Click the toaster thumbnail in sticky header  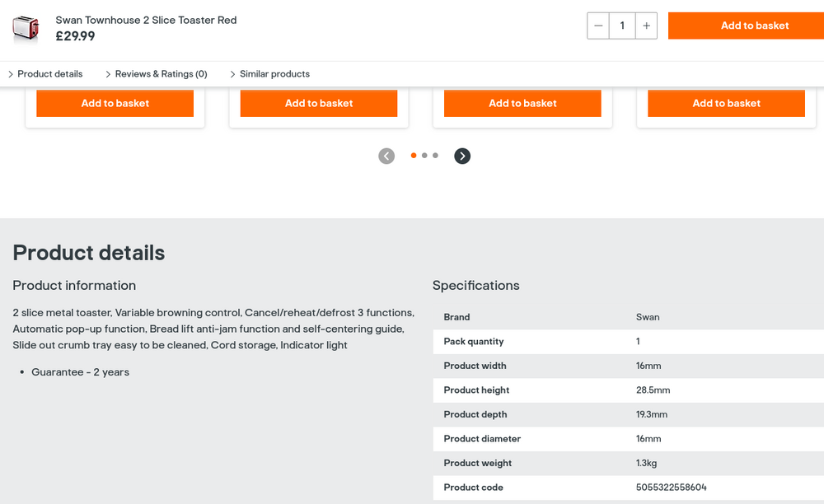(26, 27)
